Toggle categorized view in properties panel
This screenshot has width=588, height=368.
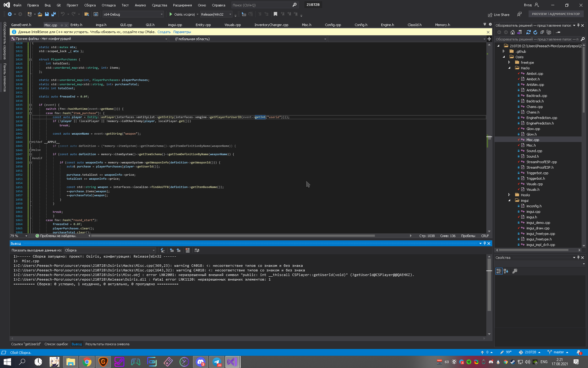tap(499, 271)
